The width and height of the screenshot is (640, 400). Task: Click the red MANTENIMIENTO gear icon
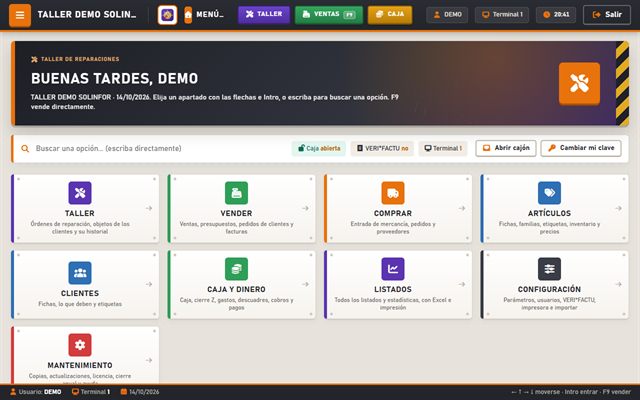80,345
